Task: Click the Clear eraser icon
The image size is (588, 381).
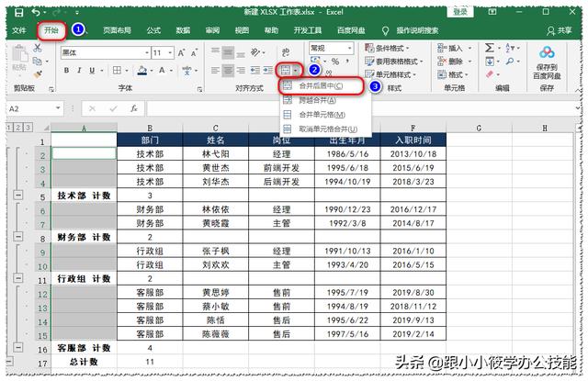Action: [490, 74]
